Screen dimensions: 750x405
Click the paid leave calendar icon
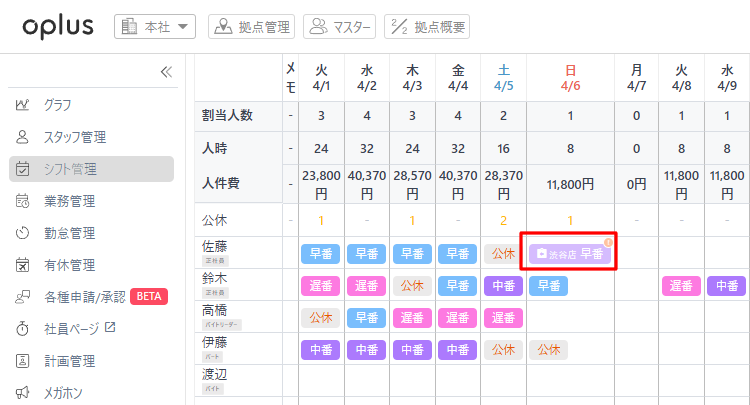click(23, 265)
